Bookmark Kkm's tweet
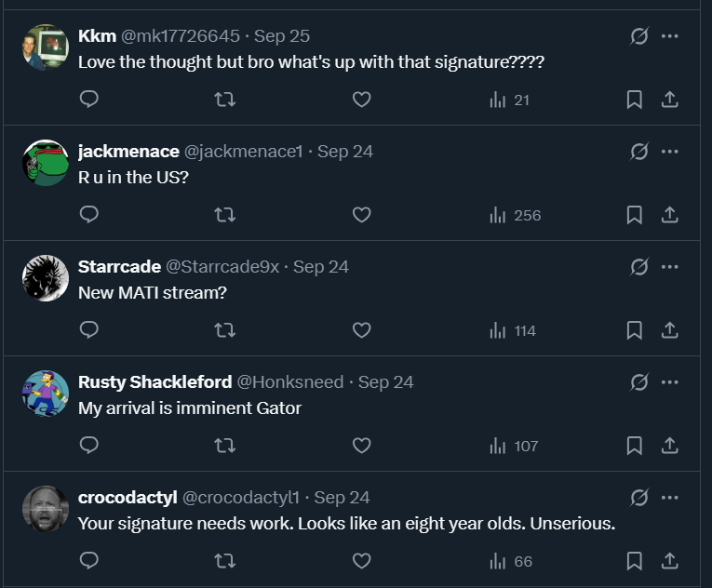The image size is (712, 588). click(634, 100)
